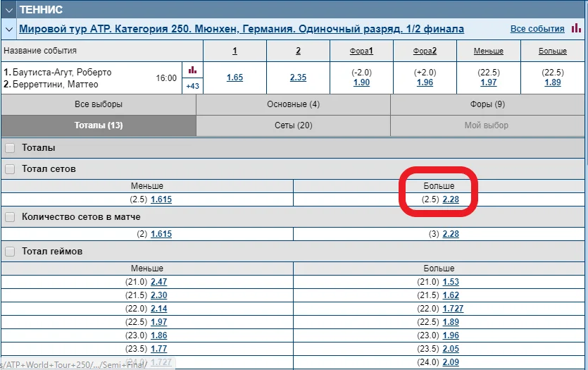Switch to the Все выборы tab
The image size is (588, 370).
[x=99, y=104]
